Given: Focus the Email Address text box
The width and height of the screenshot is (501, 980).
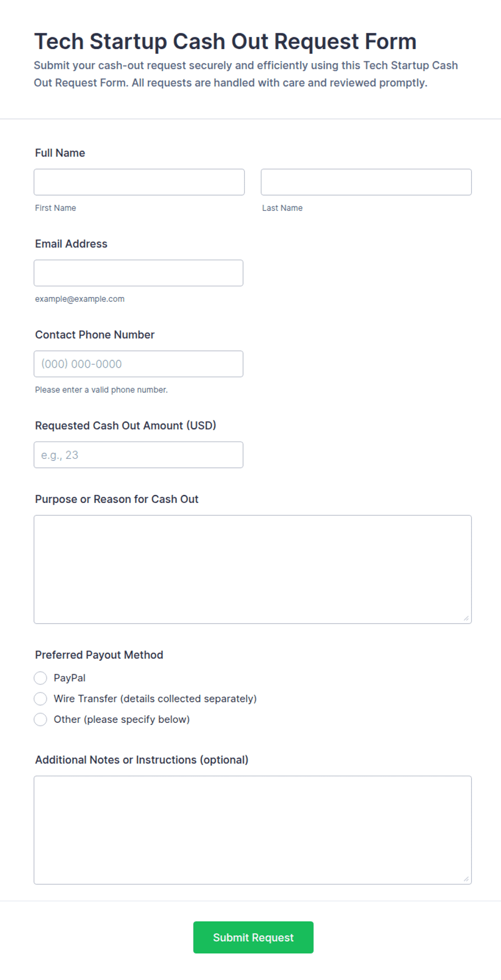Looking at the screenshot, I should [x=138, y=273].
